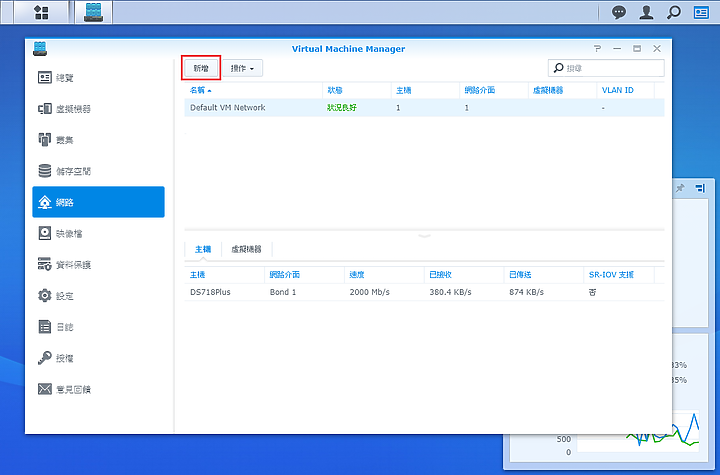Image resolution: width=720 pixels, height=475 pixels.
Task: Open the 操作 action dropdown
Action: (242, 68)
